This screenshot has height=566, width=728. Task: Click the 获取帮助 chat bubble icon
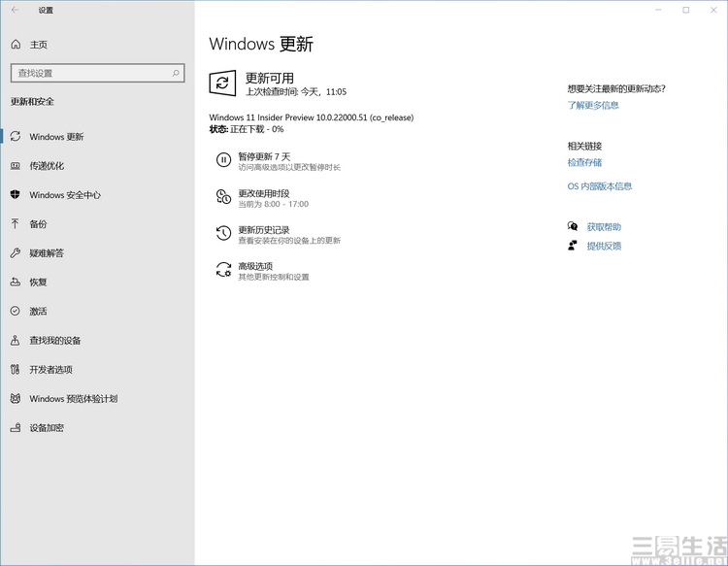point(573,226)
